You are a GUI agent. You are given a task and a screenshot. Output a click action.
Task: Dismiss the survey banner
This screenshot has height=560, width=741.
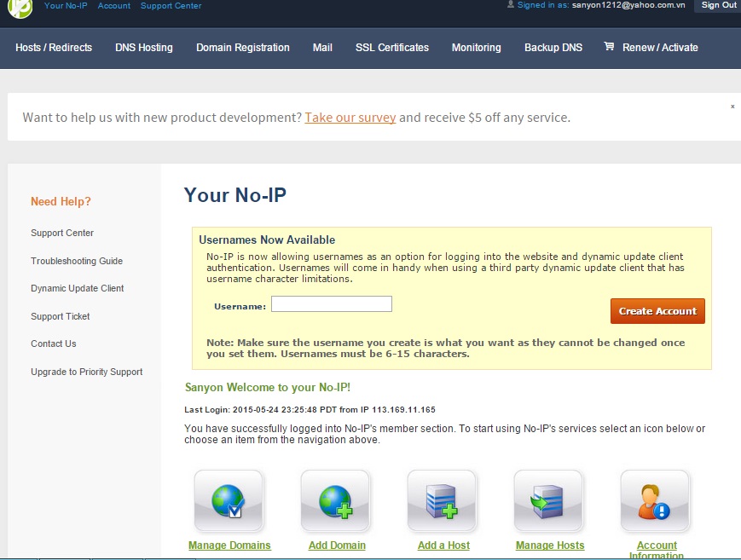pyautogui.click(x=732, y=107)
